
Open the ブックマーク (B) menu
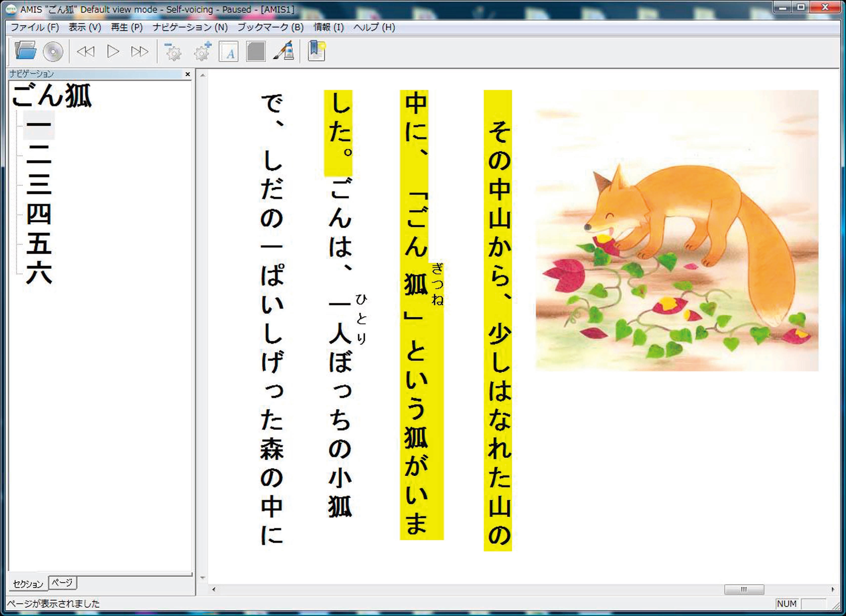[270, 27]
